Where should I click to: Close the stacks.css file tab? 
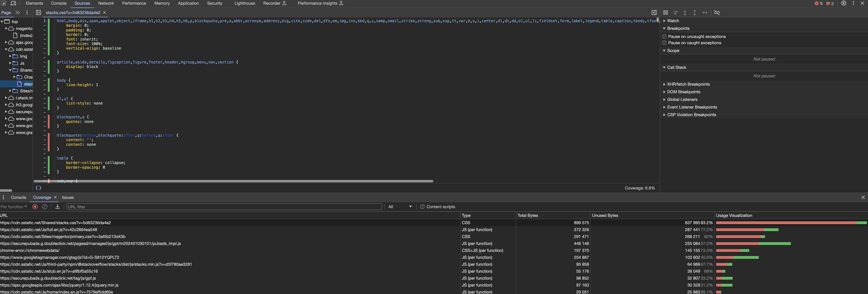click(105, 12)
